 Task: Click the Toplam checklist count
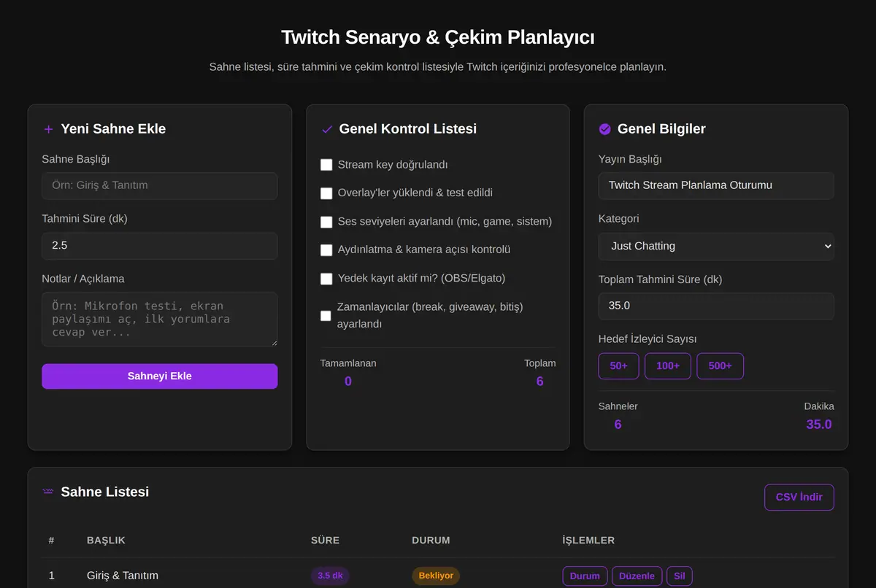[539, 381]
